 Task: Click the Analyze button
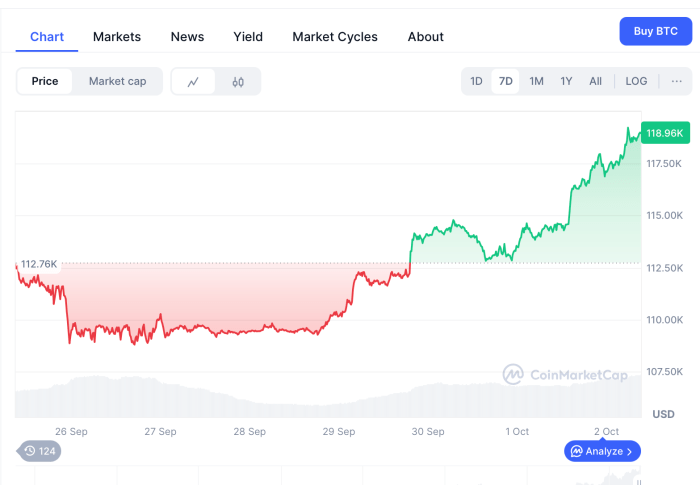click(603, 451)
